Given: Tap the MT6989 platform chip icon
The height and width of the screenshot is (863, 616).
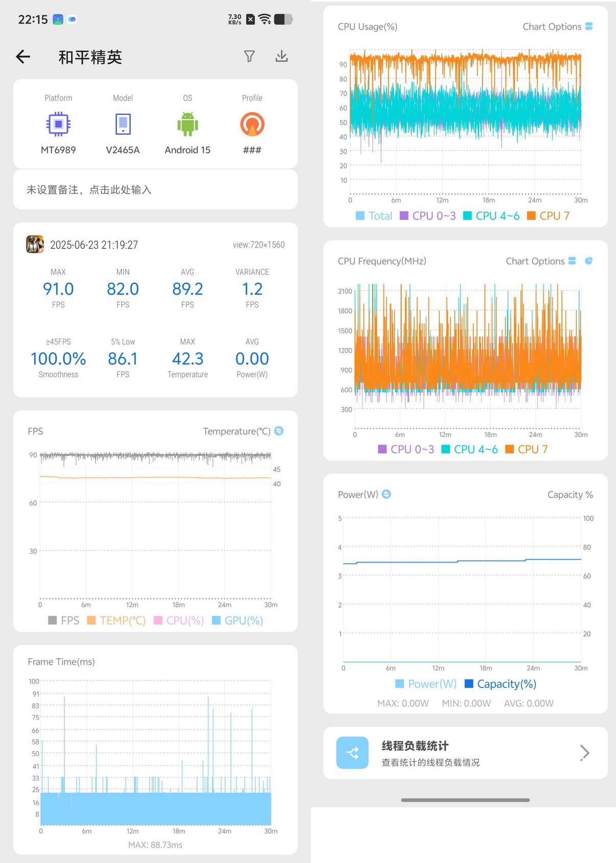Looking at the screenshot, I should click(58, 124).
